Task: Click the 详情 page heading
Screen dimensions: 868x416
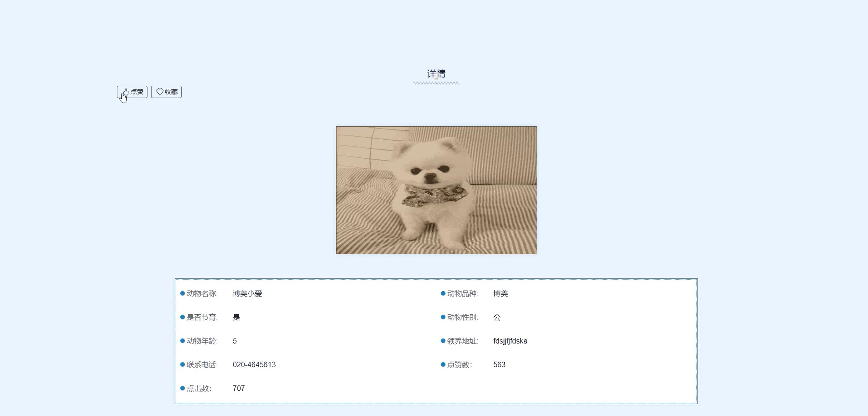Action: pos(436,73)
